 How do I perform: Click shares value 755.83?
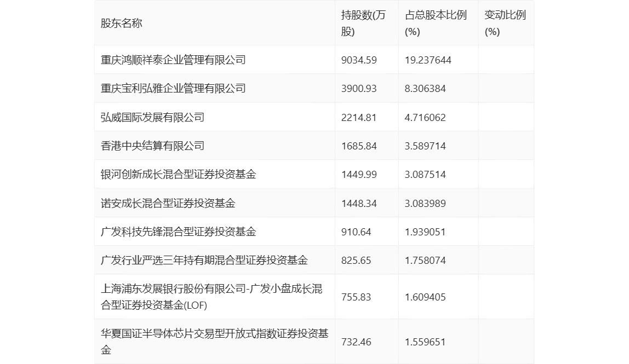click(356, 297)
